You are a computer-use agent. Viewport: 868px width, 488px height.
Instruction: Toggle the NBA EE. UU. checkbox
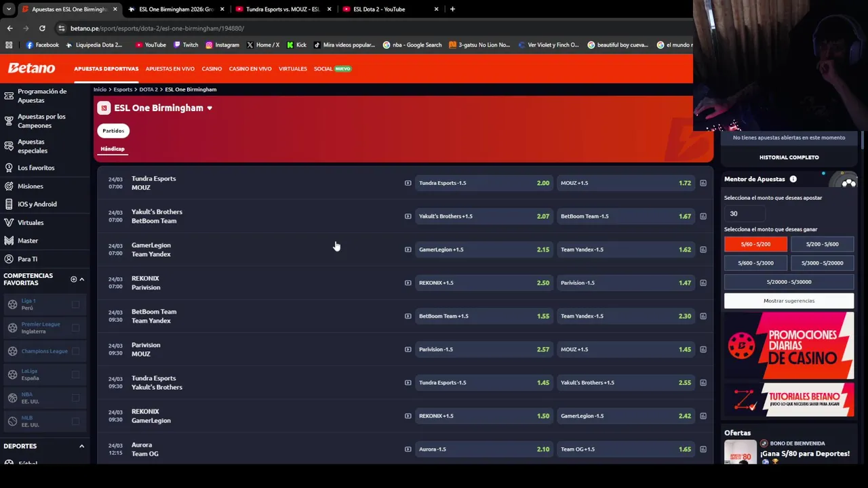(75, 398)
